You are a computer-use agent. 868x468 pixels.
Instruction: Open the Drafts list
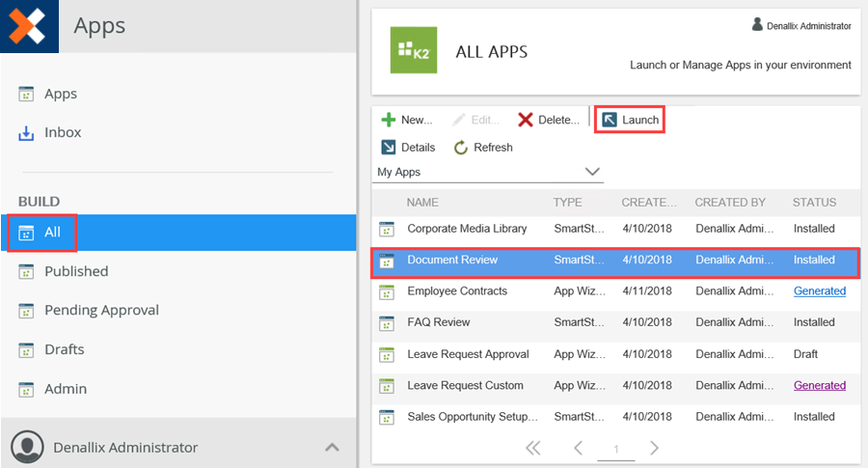[x=65, y=349]
